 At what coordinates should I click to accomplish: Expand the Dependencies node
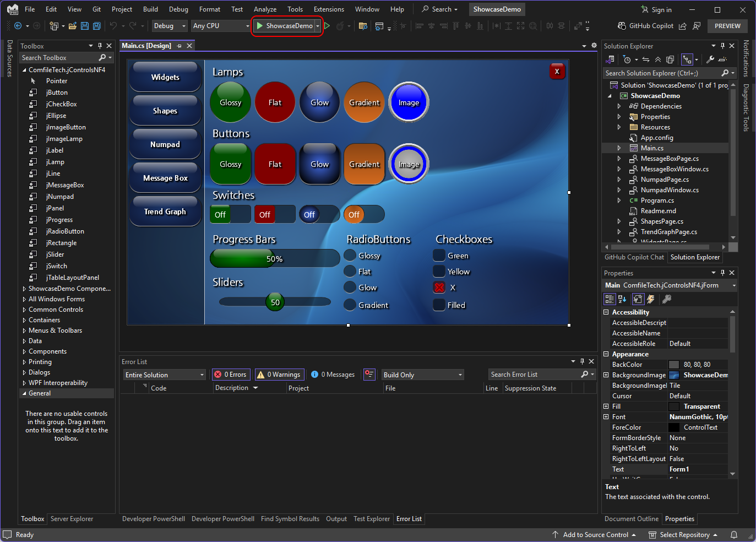(619, 106)
